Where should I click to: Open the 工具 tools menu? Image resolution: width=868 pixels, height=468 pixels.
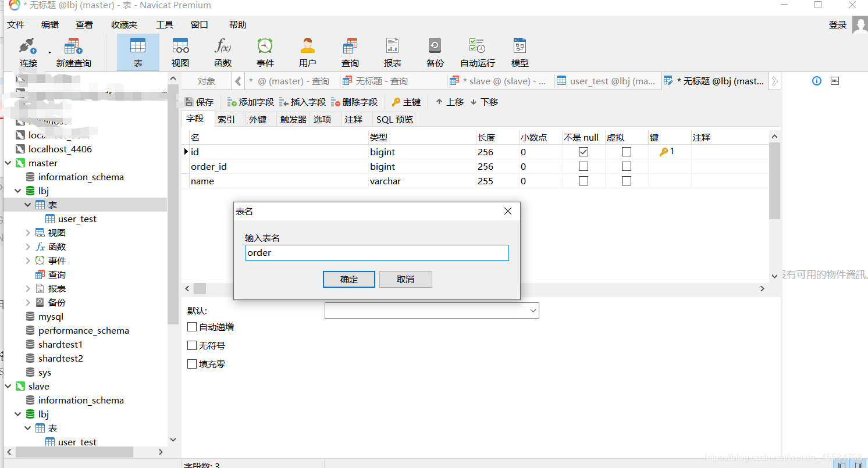coord(165,25)
